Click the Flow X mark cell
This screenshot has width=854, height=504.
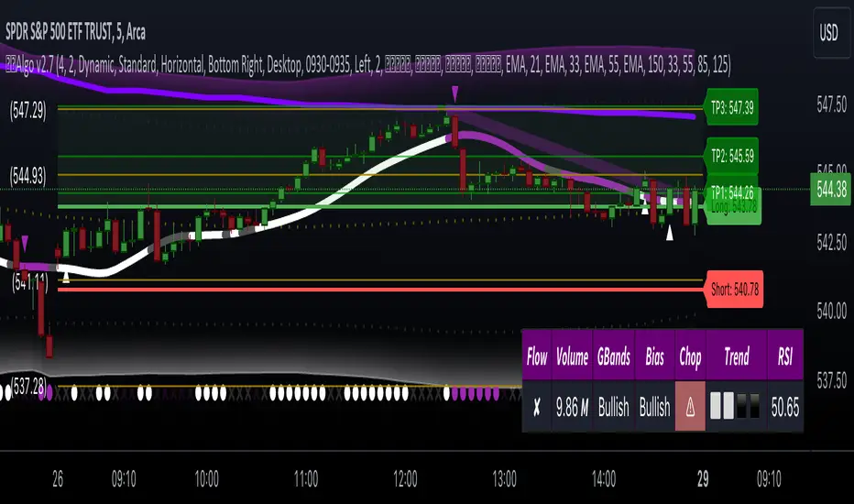537,407
